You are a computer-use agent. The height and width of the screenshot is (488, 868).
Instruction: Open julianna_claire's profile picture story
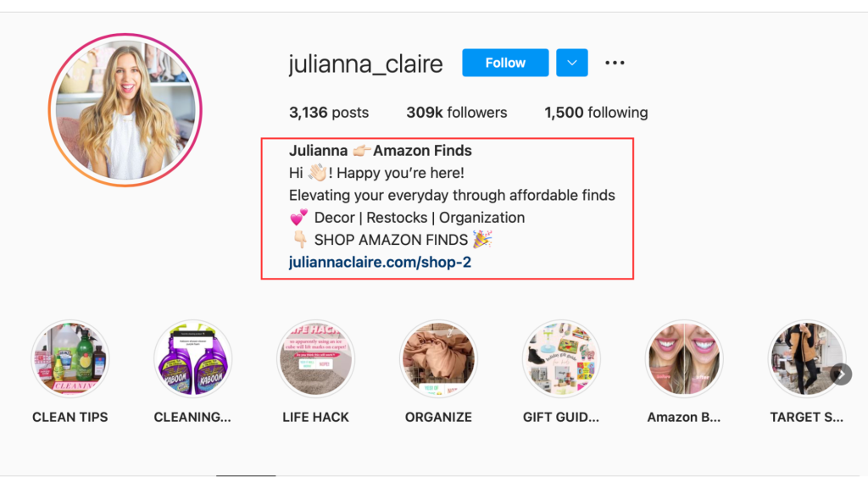click(x=125, y=110)
